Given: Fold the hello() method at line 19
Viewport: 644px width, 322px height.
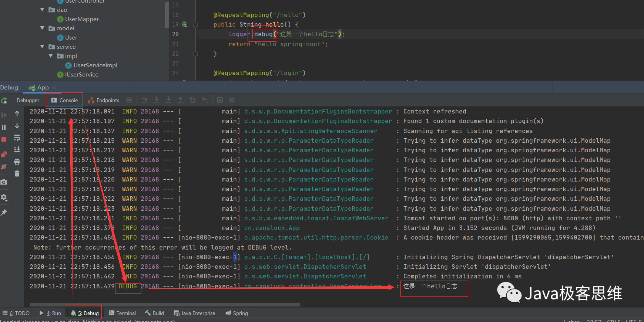Looking at the screenshot, I should coord(195,25).
